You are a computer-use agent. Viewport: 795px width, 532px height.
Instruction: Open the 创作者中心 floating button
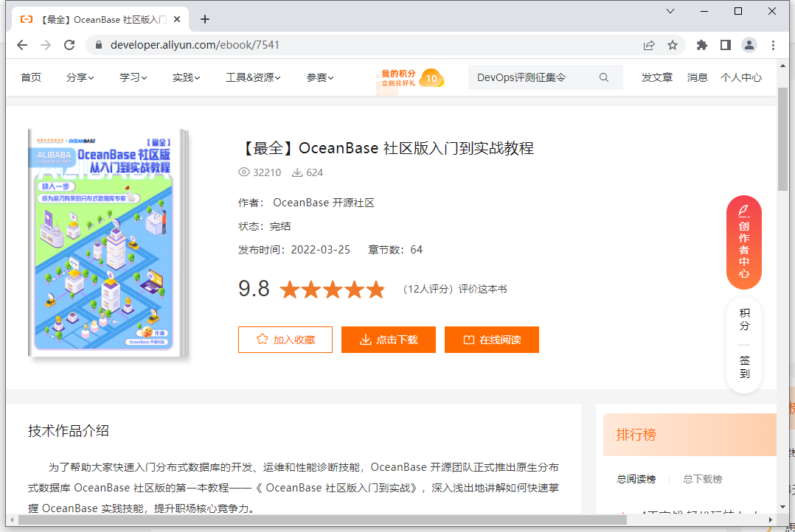744,242
